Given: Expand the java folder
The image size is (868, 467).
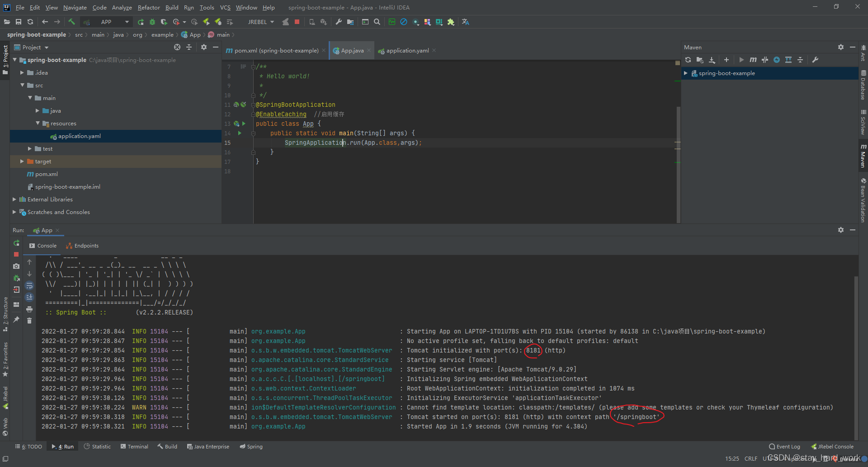Looking at the screenshot, I should click(x=37, y=110).
